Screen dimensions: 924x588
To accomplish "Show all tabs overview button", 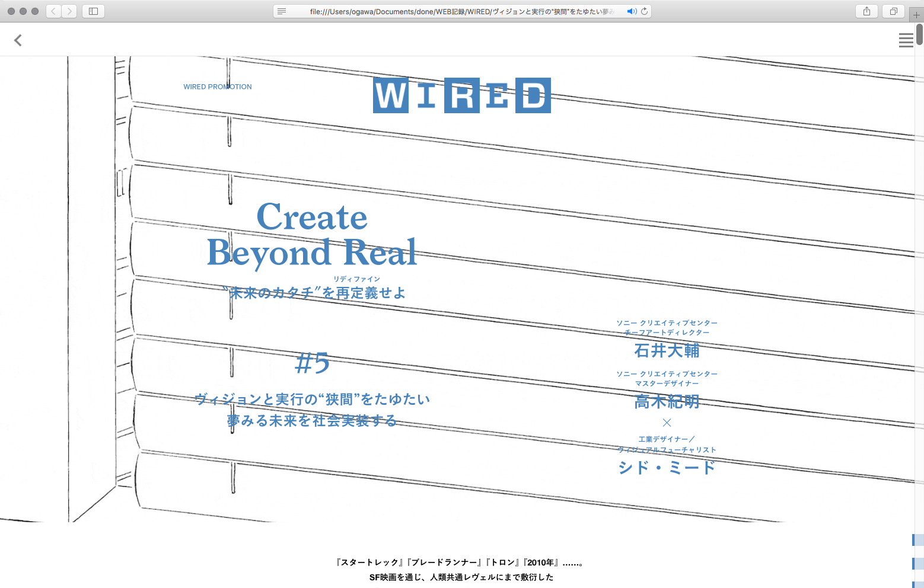I will [x=893, y=11].
